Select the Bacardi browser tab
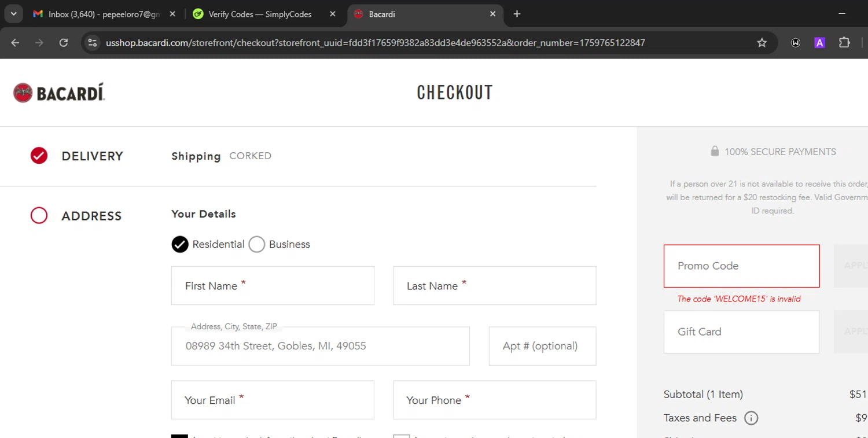The image size is (868, 438). tap(425, 14)
